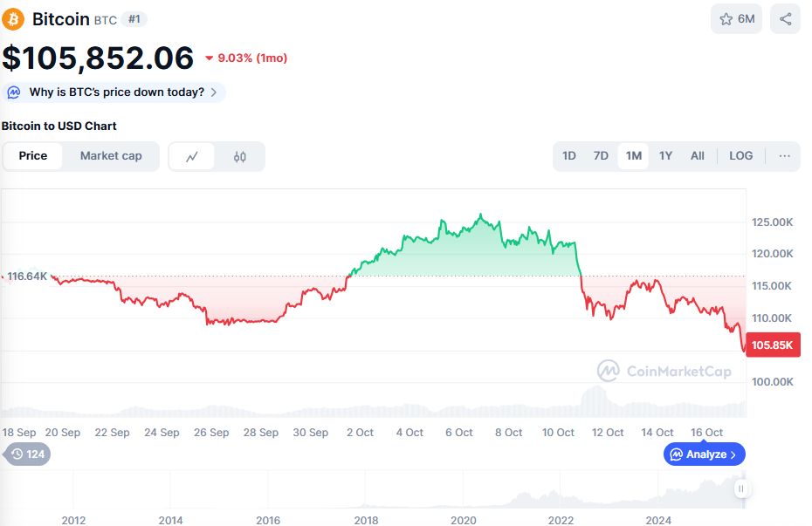Click the 8 Oct date label

click(508, 433)
